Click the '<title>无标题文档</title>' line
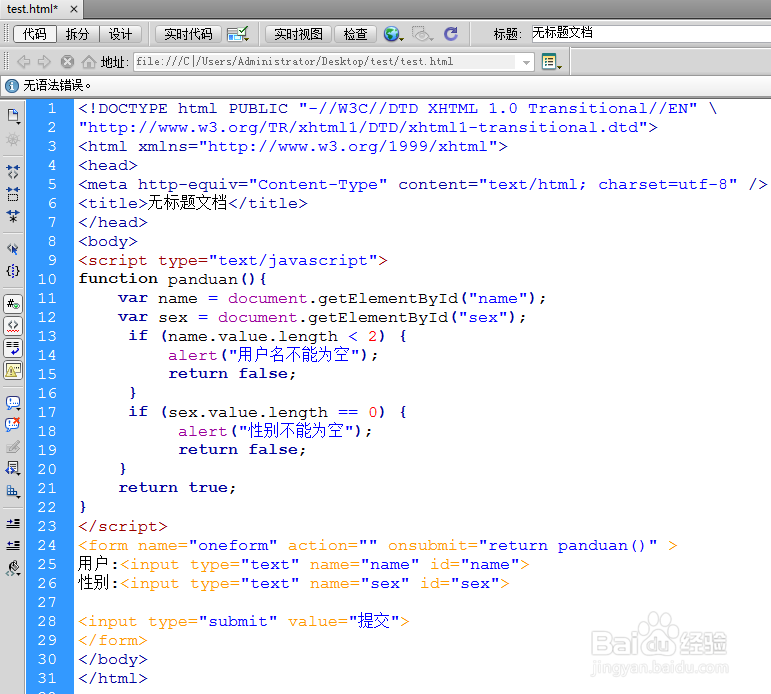Screen dimensions: 771x694 (x=193, y=203)
